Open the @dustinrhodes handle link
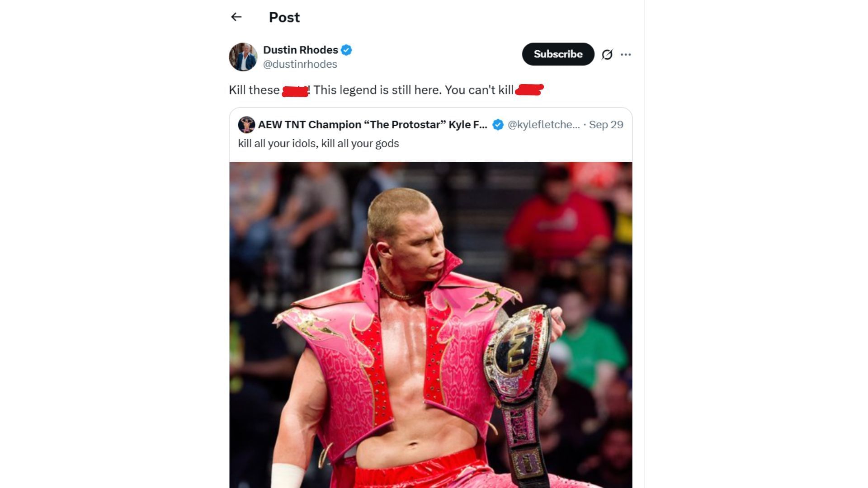Screen dimensions: 868x488 (300, 64)
